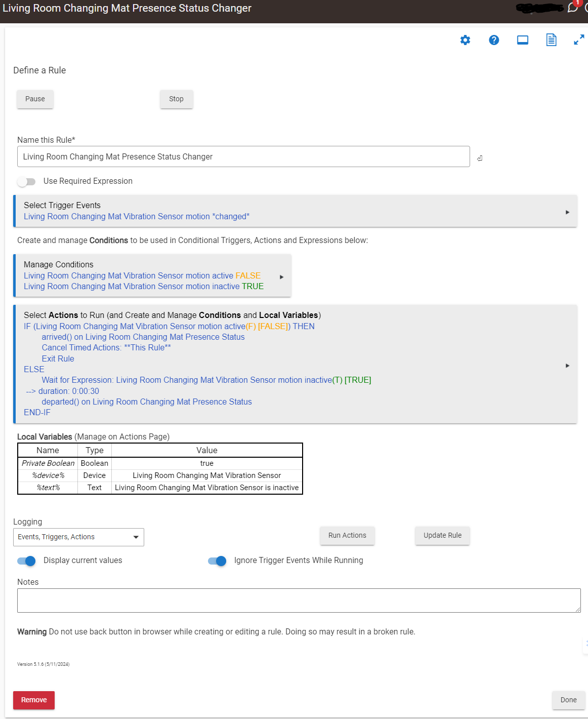Open the settings gear icon
588x719 pixels.
click(465, 40)
